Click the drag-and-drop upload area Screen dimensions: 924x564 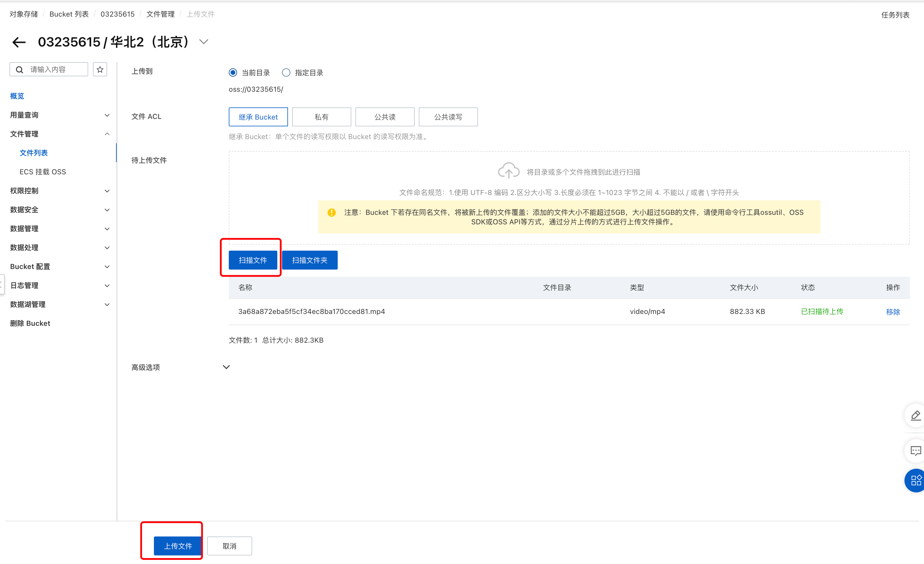569,198
